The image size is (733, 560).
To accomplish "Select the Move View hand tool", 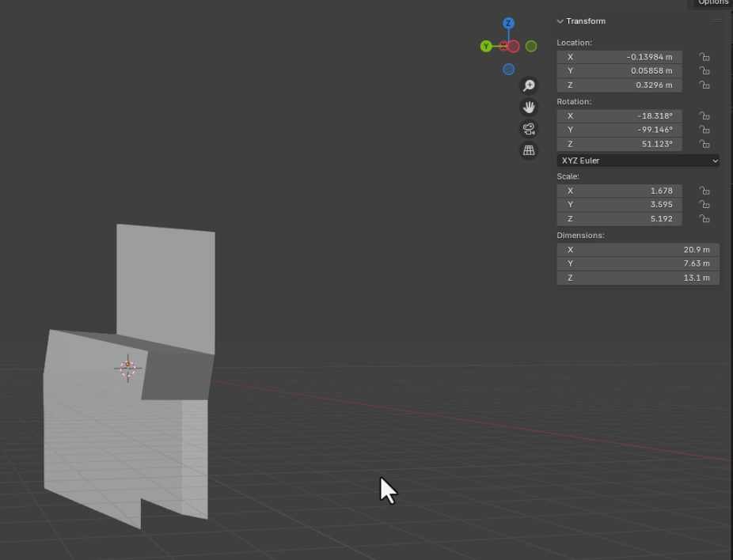I will (x=529, y=107).
